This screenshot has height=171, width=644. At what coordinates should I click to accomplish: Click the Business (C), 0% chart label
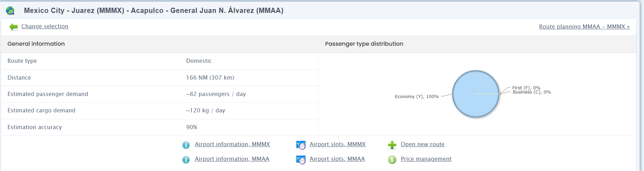point(532,92)
